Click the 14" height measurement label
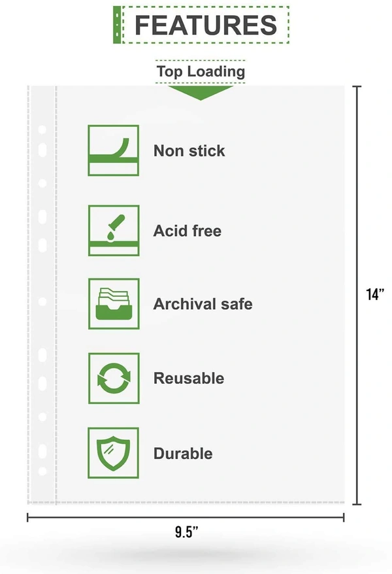The height and width of the screenshot is (574, 392). [x=375, y=295]
